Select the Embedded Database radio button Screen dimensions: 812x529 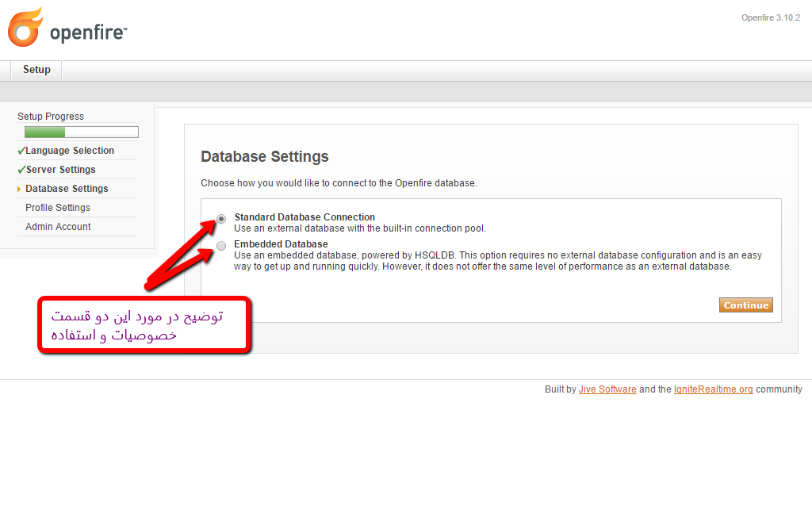click(x=221, y=245)
